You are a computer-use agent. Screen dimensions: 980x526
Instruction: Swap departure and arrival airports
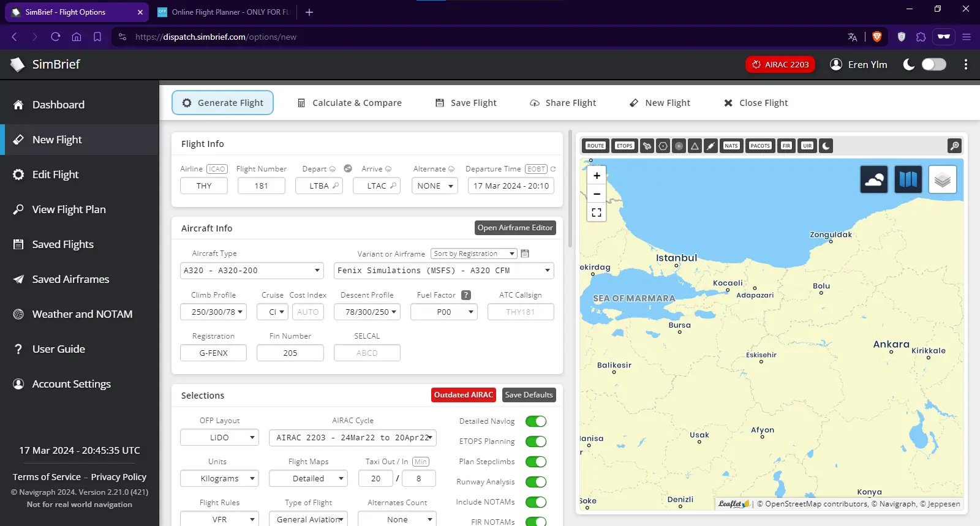(x=348, y=168)
